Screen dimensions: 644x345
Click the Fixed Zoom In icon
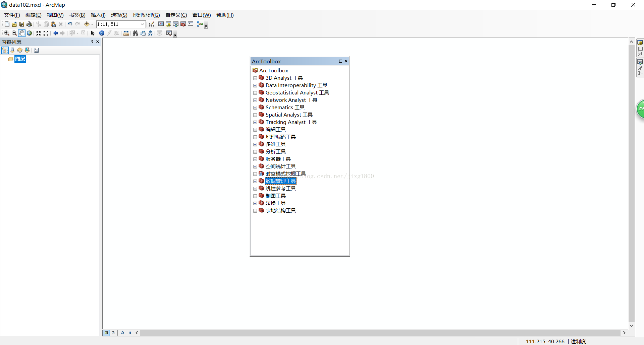coord(39,33)
